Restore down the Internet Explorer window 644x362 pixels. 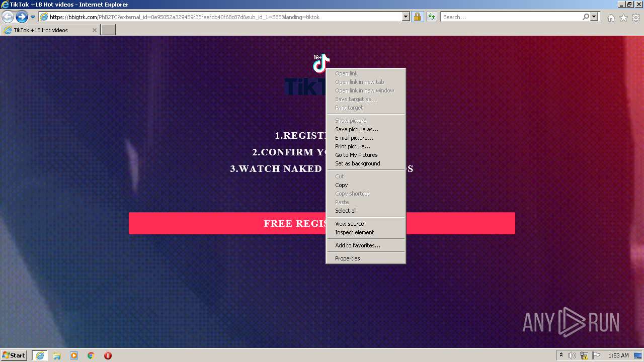coord(629,5)
